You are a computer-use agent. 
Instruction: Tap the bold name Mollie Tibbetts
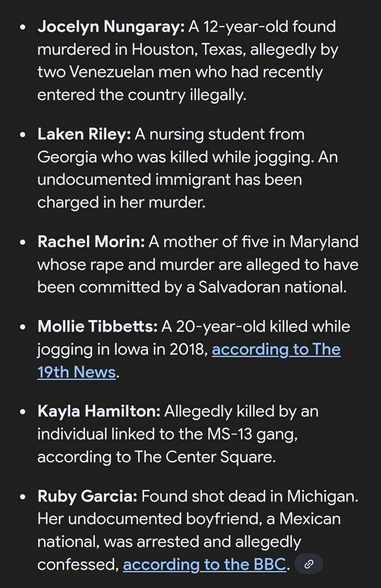coord(97,327)
